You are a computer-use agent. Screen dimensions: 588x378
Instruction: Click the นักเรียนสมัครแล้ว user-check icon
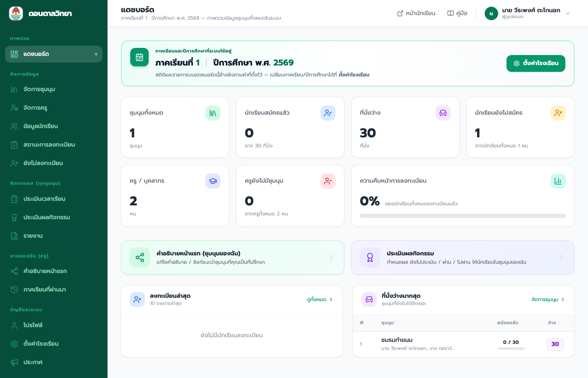(328, 113)
